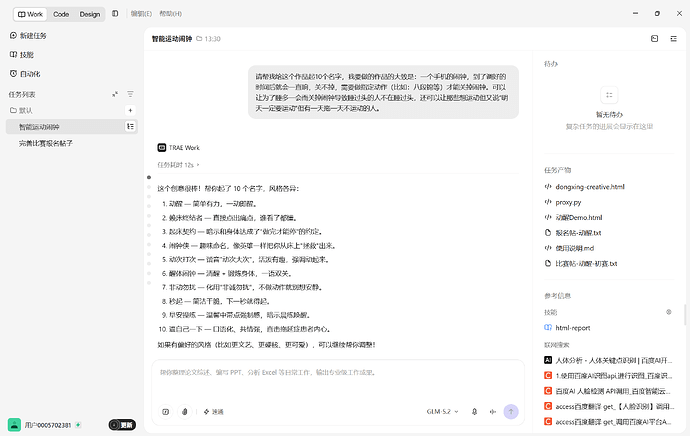The image size is (690, 436).
Task: Click the 更新 update button
Action: (122, 425)
